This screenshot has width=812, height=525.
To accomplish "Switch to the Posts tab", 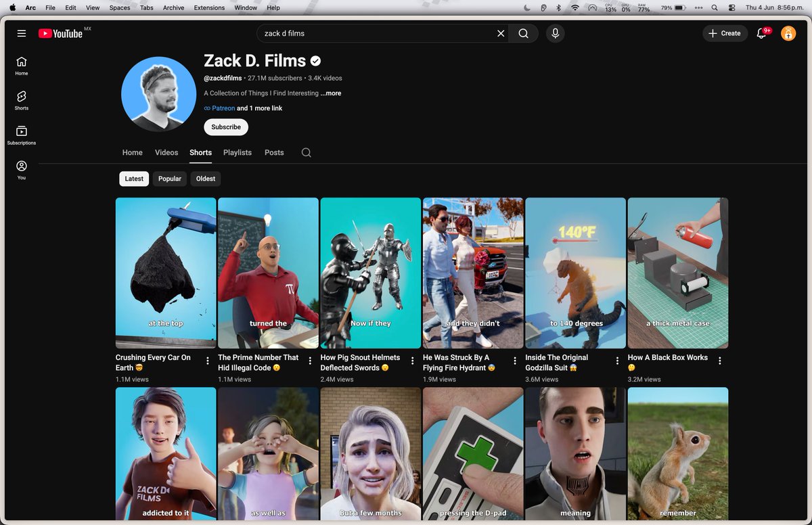I will [274, 153].
